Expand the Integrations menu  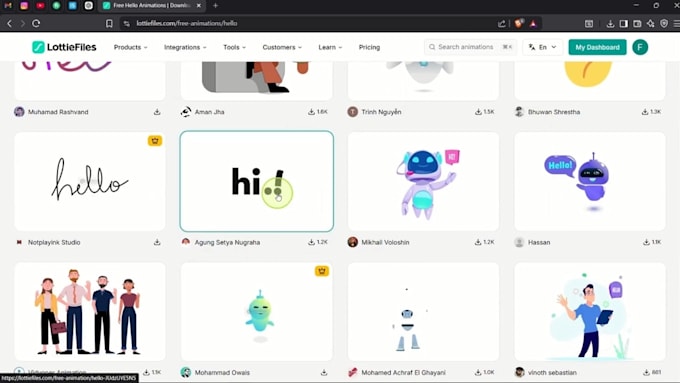click(x=185, y=47)
